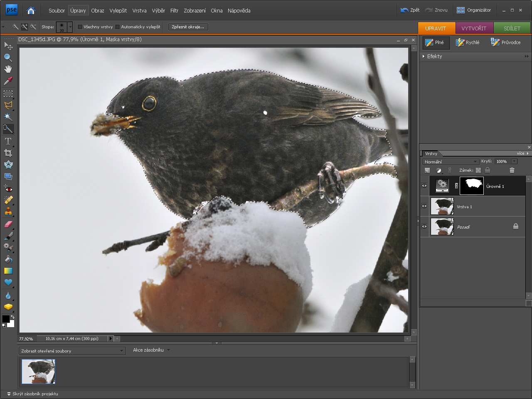
Task: Activate the Crop tool
Action: (8, 153)
